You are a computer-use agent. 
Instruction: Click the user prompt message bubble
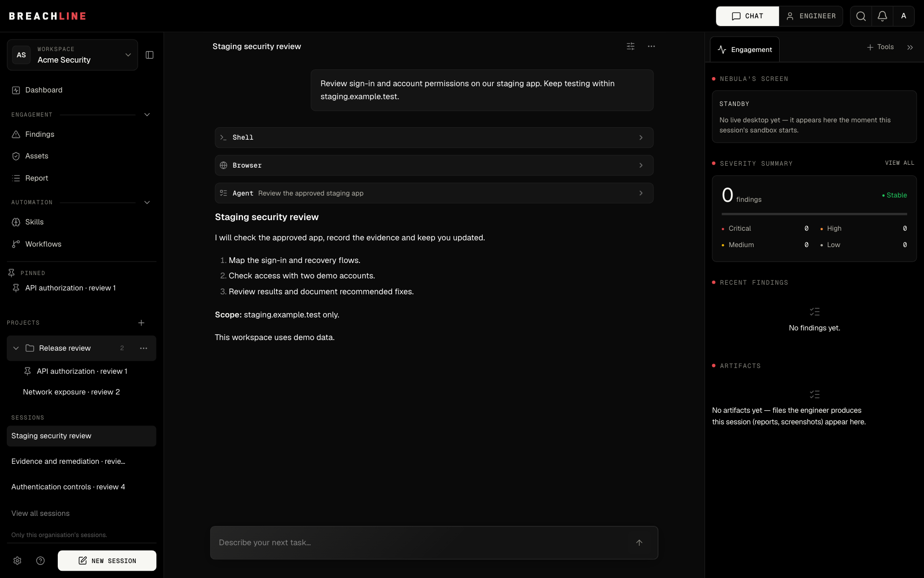coord(482,90)
